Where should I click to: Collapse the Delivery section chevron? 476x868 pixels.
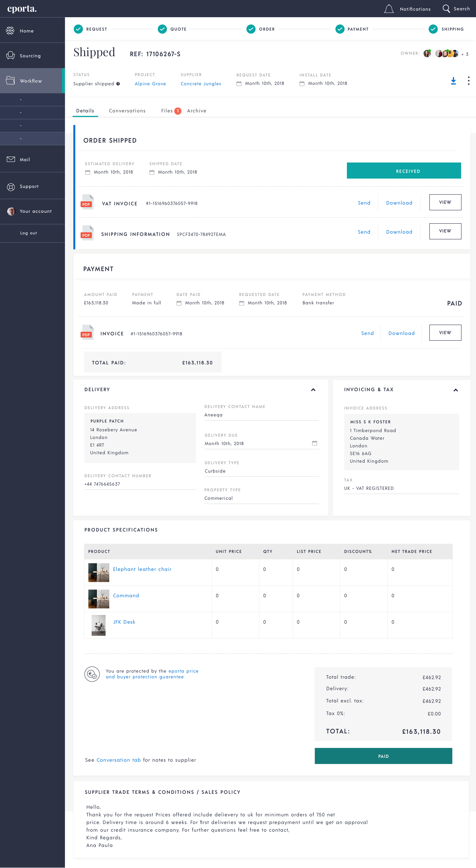click(x=313, y=390)
